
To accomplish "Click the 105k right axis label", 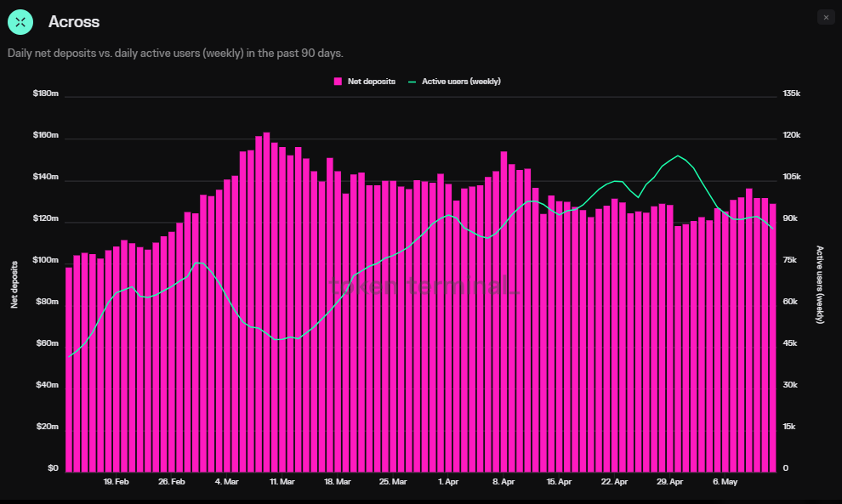I will point(792,177).
